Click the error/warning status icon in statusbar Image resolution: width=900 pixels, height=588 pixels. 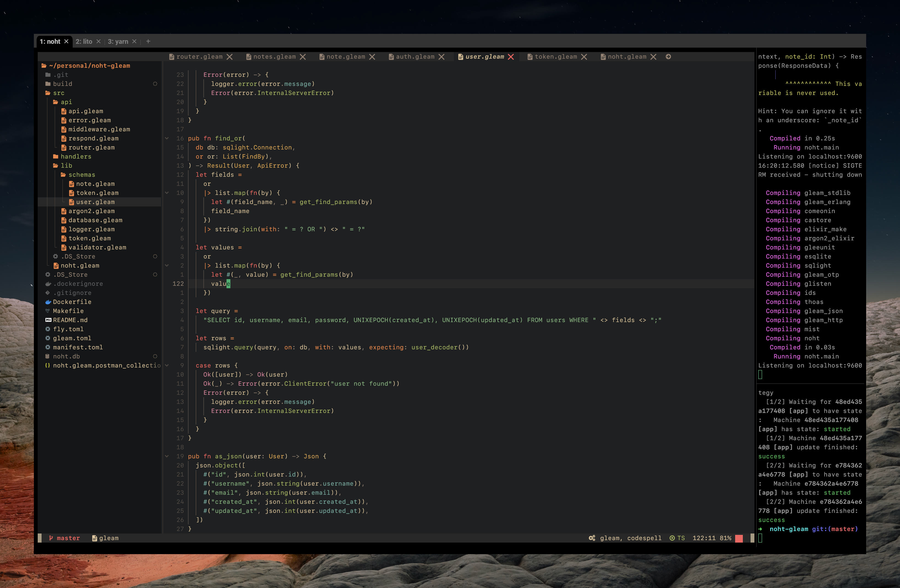click(739, 538)
